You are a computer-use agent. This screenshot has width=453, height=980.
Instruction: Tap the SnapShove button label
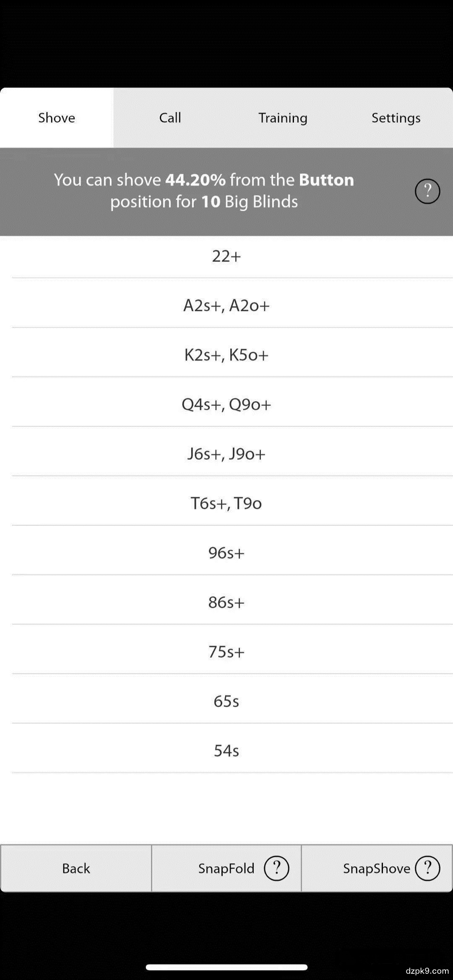click(376, 869)
